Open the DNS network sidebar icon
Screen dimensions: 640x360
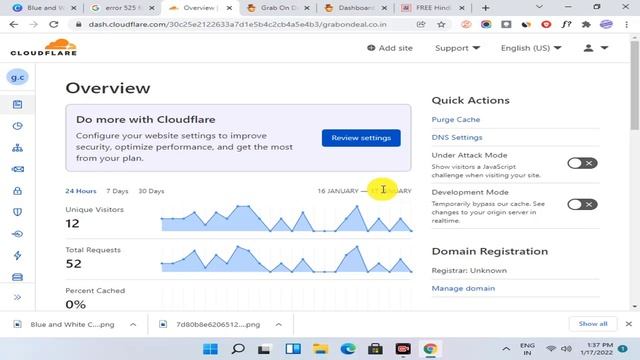(x=18, y=148)
